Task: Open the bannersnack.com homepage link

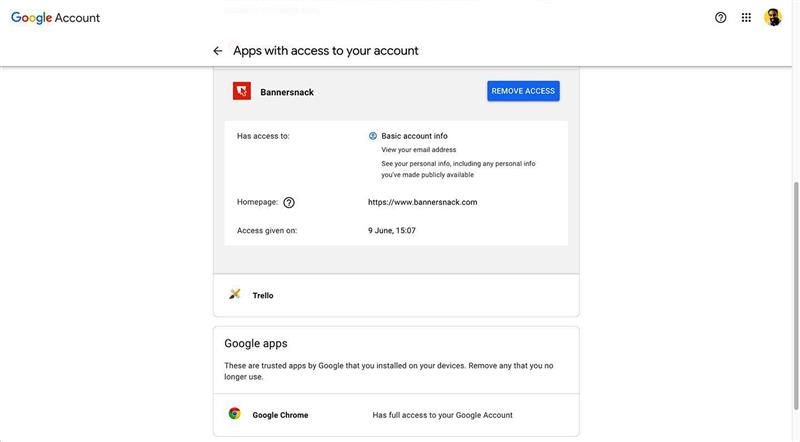Action: click(x=422, y=202)
